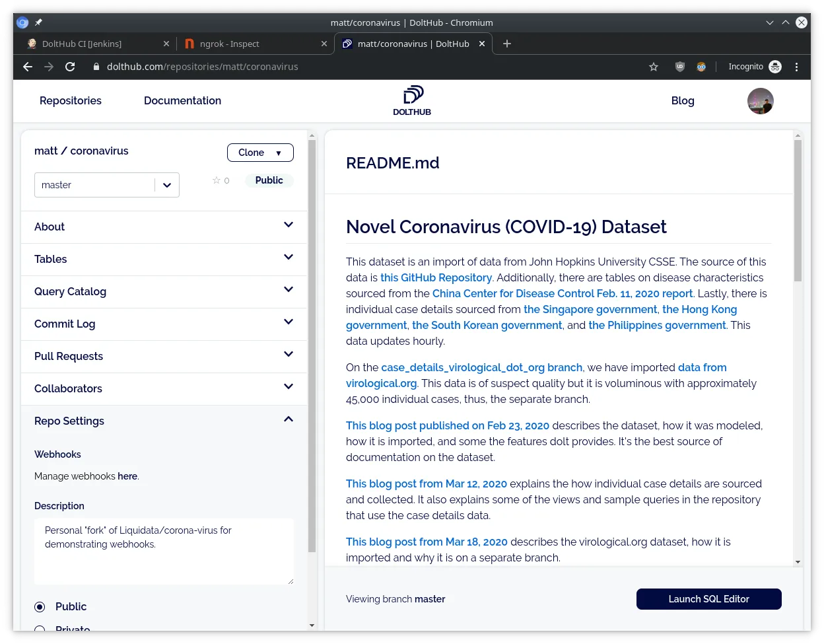Open the manage webhooks 'here' link
The image size is (824, 644).
pyautogui.click(x=127, y=476)
